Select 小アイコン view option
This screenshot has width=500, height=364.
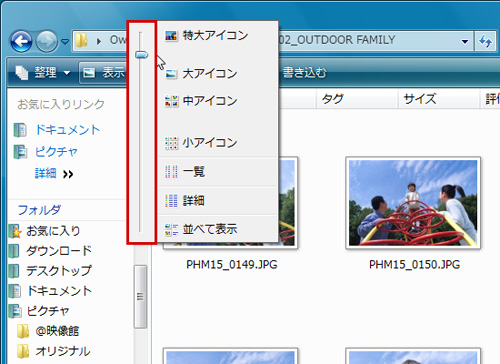(218, 143)
